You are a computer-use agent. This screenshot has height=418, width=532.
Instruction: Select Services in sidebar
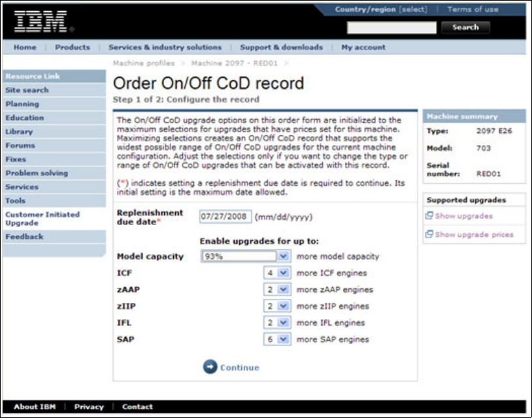54,186
